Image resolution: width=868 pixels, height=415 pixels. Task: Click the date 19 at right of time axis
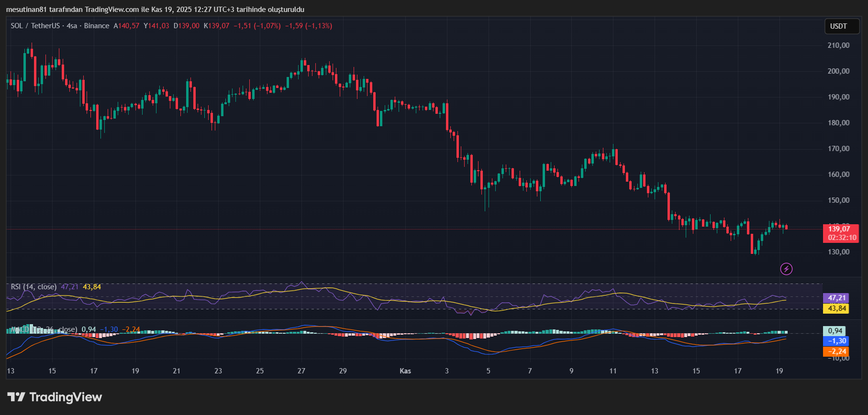click(x=779, y=371)
